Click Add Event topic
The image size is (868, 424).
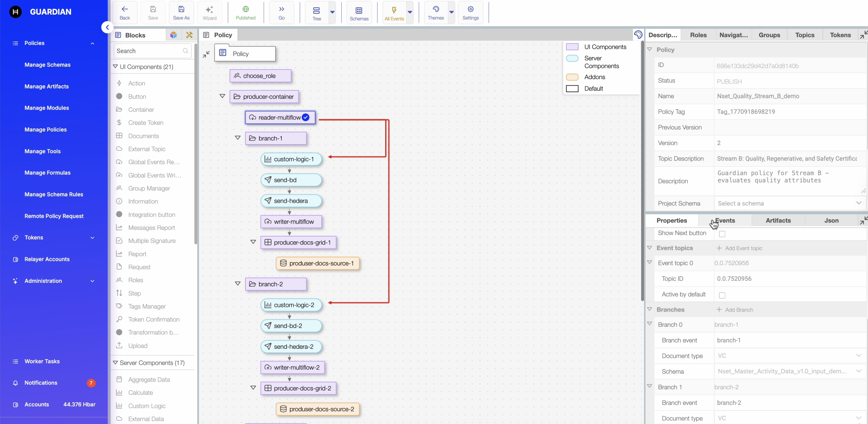click(x=740, y=248)
